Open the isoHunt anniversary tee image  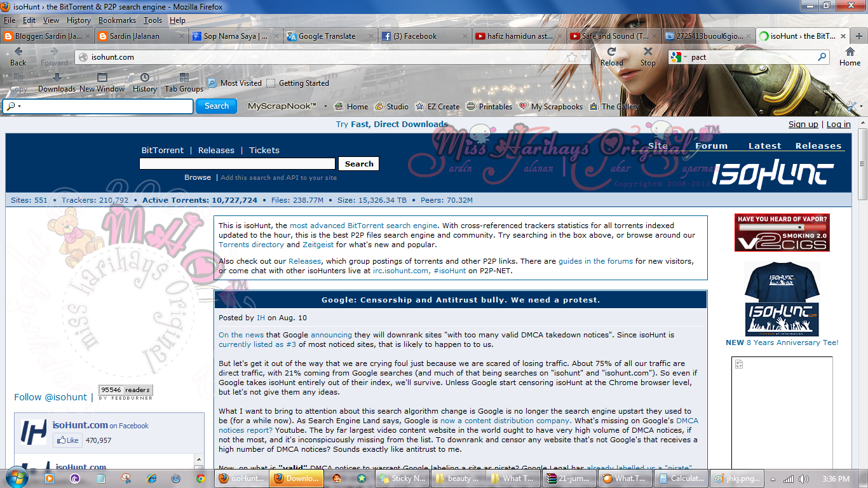click(x=782, y=299)
